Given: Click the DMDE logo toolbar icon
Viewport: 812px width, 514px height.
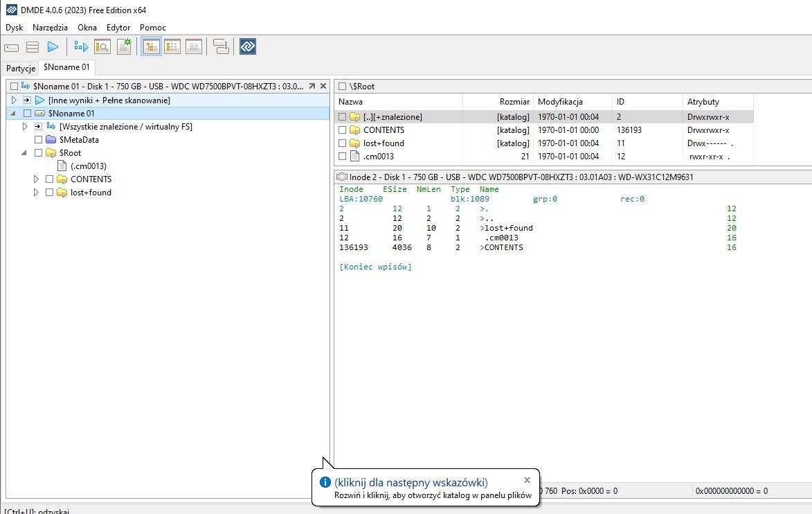Looking at the screenshot, I should tap(248, 47).
